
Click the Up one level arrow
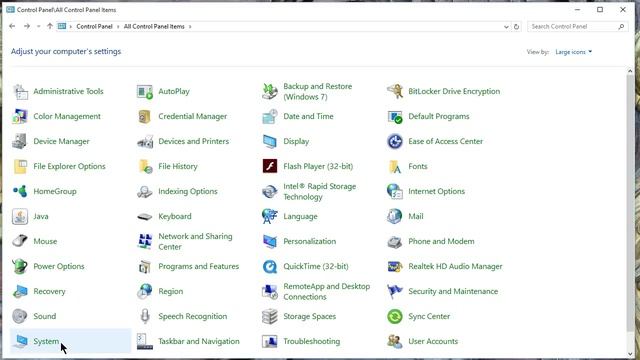[x=50, y=26]
